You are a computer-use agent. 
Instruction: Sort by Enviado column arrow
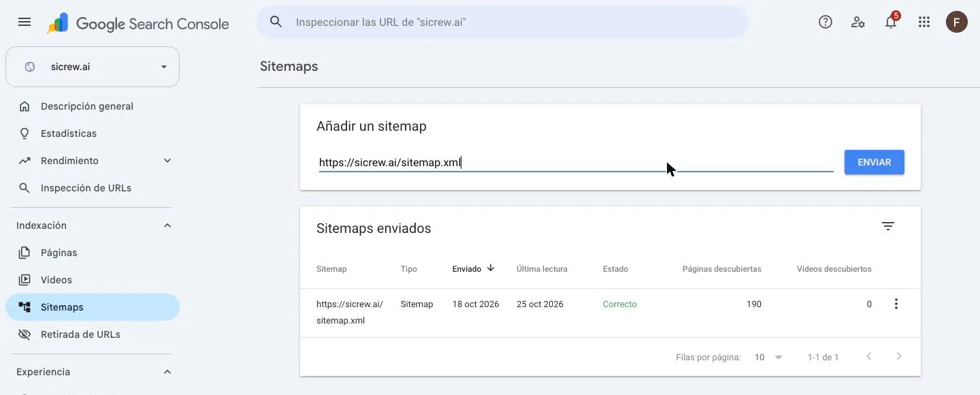[491, 268]
